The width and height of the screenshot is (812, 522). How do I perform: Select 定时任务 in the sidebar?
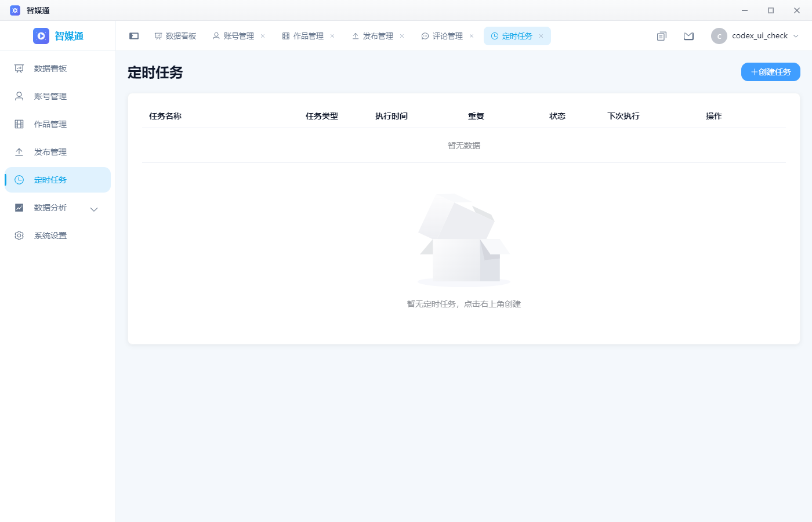pos(57,180)
